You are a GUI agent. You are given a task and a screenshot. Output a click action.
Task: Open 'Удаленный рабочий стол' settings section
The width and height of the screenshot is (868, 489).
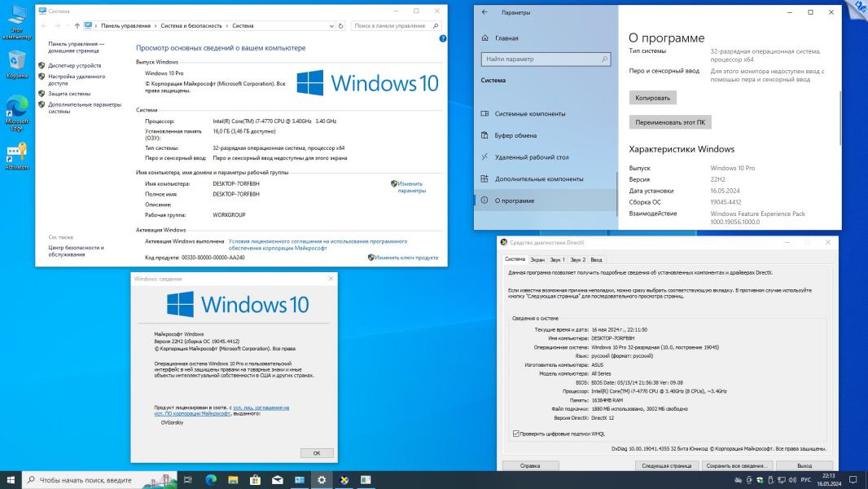click(x=546, y=157)
